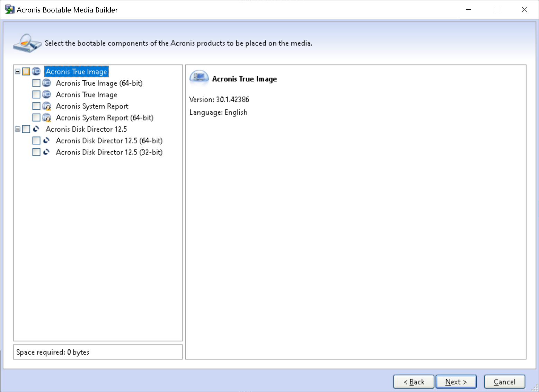539x392 pixels.
Task: Check the Acronis True Image (64-bit) checkbox
Action: pos(36,83)
